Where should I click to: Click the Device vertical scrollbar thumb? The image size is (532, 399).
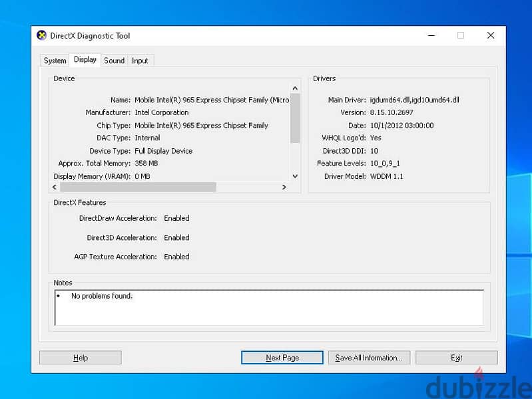[295, 118]
